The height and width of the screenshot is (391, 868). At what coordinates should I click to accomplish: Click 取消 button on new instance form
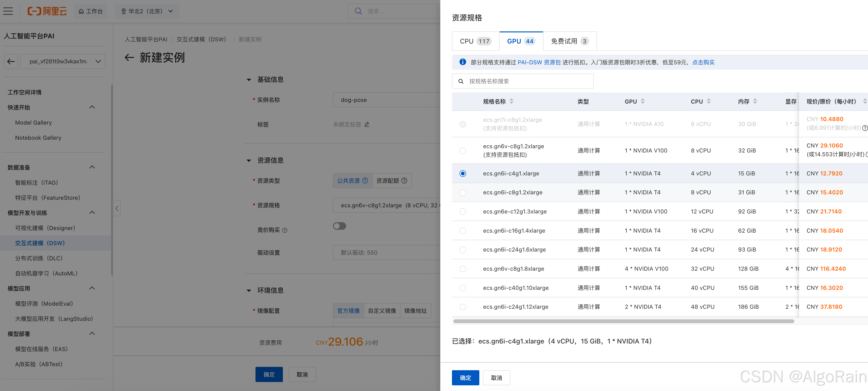pyautogui.click(x=302, y=374)
